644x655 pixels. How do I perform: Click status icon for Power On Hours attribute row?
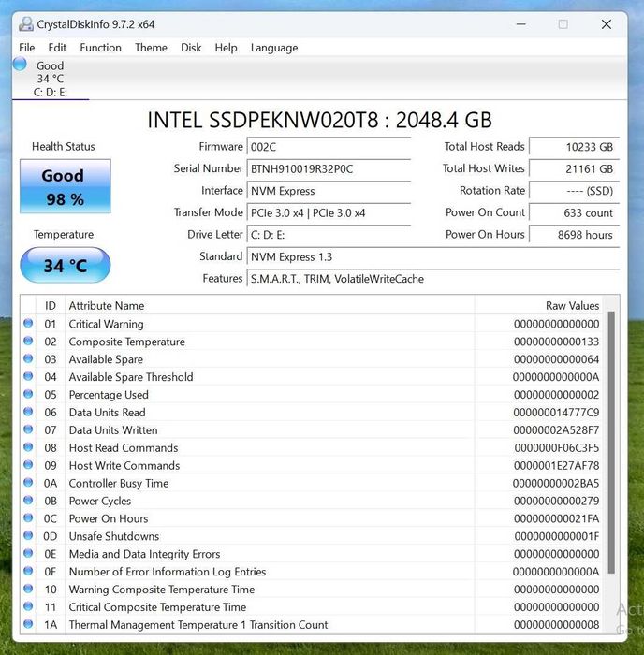pyautogui.click(x=28, y=518)
